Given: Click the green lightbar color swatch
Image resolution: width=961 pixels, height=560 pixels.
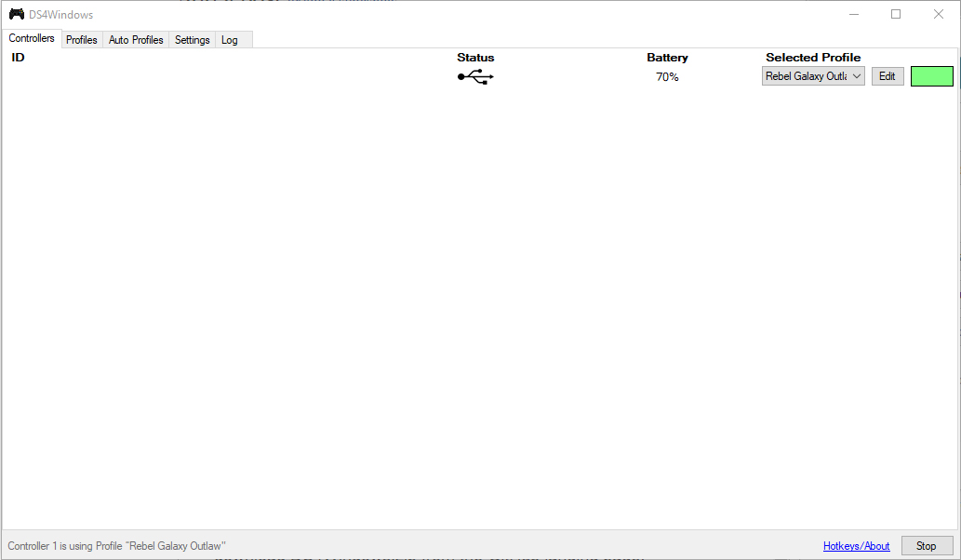Looking at the screenshot, I should coord(931,76).
